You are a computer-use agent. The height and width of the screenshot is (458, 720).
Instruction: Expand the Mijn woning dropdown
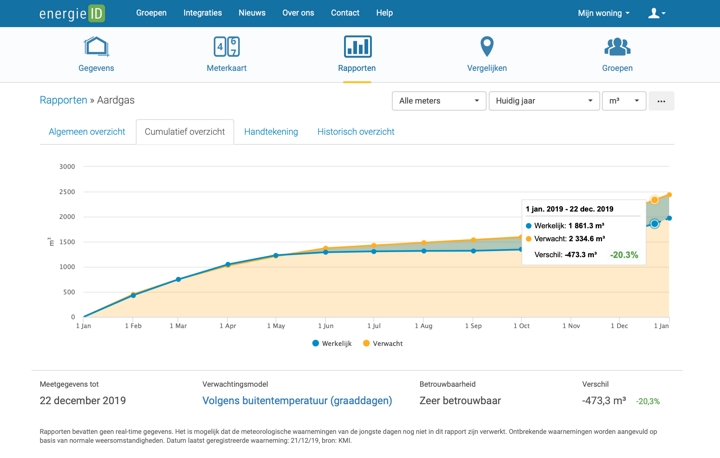click(x=603, y=13)
